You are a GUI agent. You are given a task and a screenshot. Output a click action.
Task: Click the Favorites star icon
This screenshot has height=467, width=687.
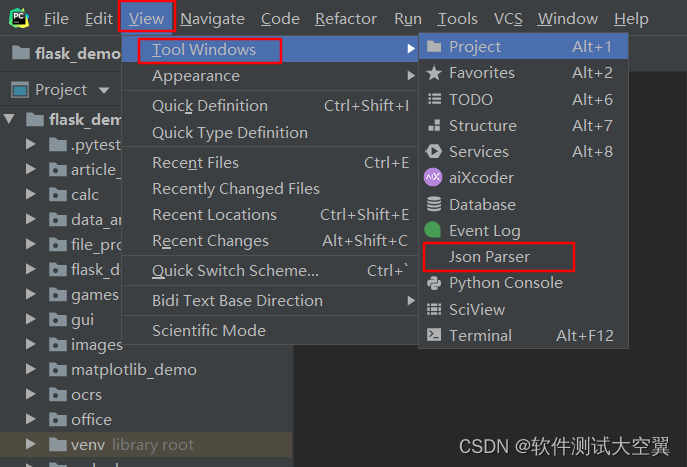click(x=433, y=73)
